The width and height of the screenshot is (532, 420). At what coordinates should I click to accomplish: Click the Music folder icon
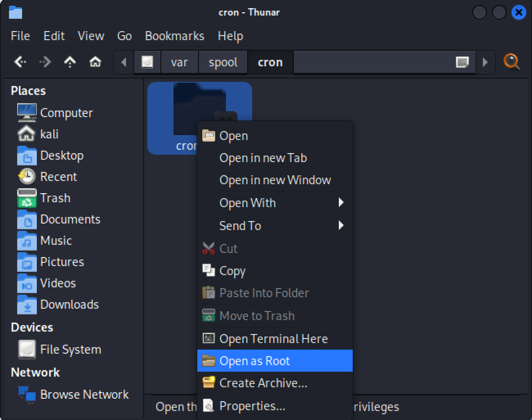[x=27, y=240]
